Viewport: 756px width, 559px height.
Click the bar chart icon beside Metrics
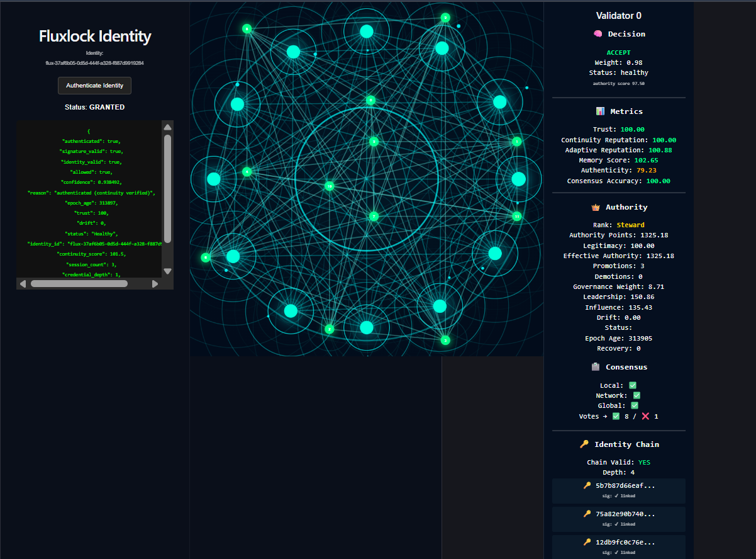click(x=600, y=111)
